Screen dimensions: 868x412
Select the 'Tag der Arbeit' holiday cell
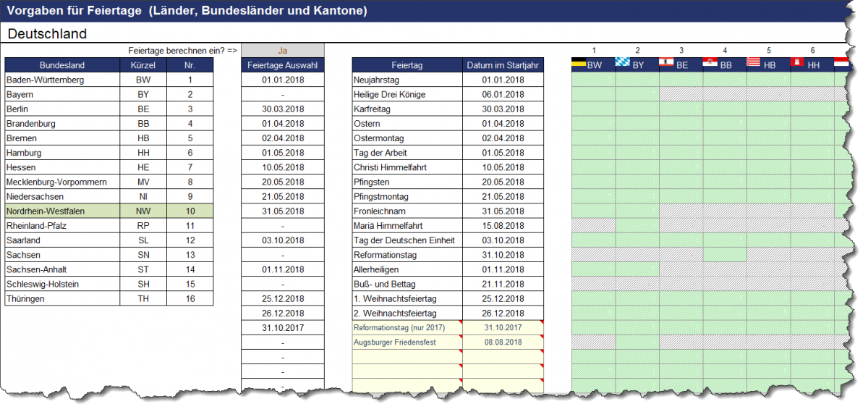pyautogui.click(x=407, y=153)
